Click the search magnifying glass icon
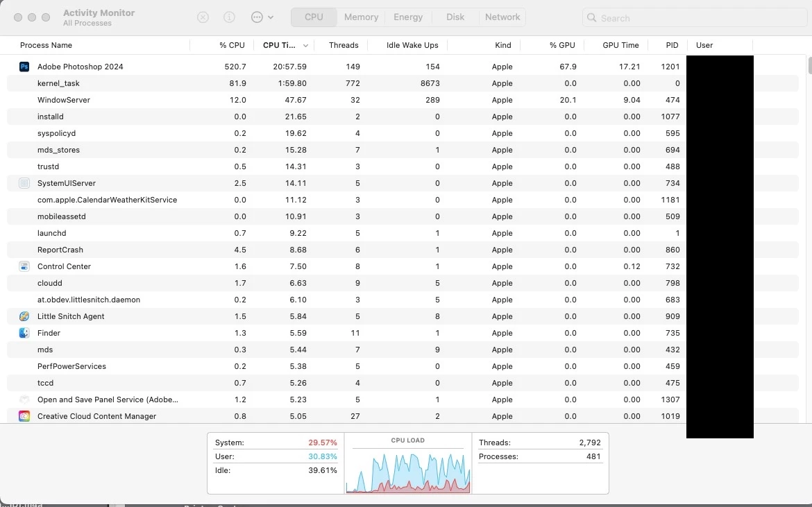This screenshot has height=507, width=812. coord(591,17)
